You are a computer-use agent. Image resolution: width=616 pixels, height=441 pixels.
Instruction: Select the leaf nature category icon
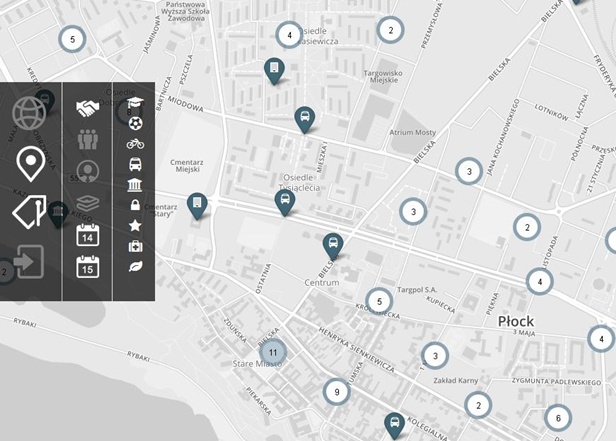tap(135, 267)
